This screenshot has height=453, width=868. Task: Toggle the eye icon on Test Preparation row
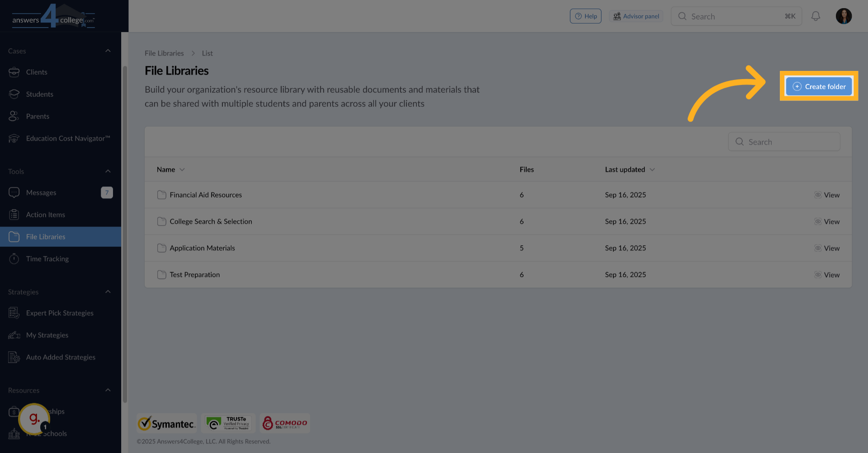pyautogui.click(x=817, y=275)
